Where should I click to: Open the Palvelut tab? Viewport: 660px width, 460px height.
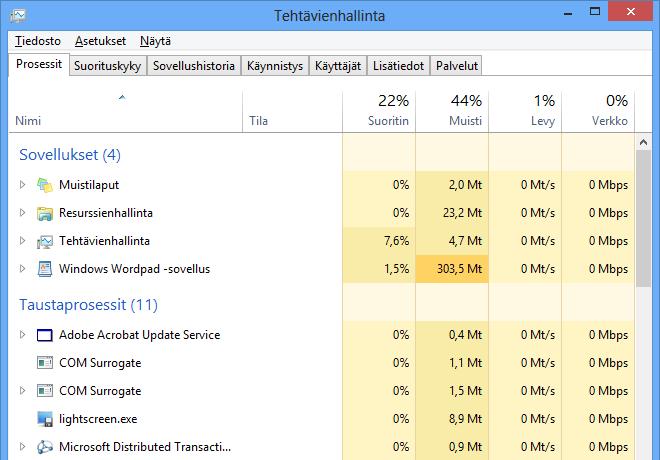pyautogui.click(x=457, y=66)
